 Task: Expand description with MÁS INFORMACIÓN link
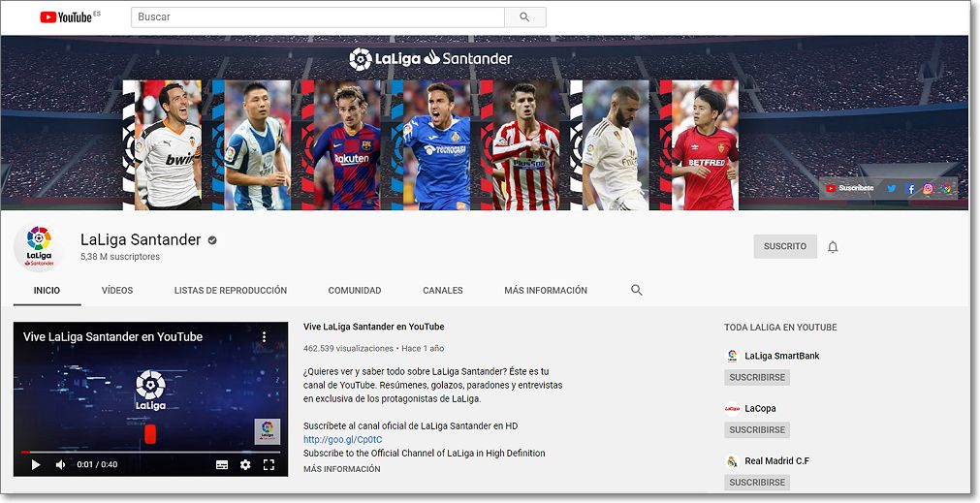(342, 469)
